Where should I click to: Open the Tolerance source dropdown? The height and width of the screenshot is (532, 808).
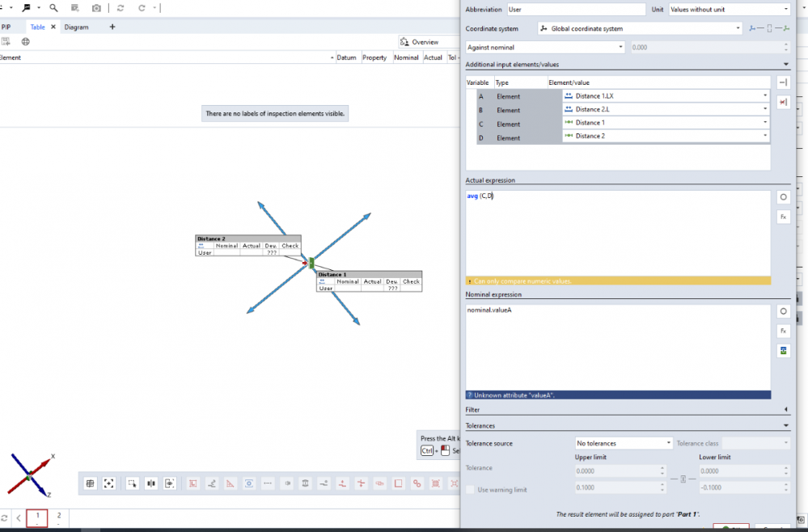(623, 443)
